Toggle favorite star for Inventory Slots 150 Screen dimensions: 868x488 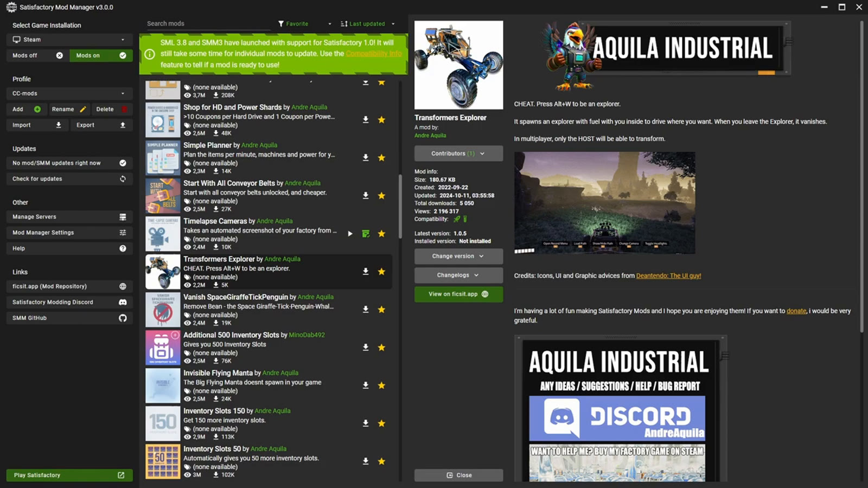pos(382,423)
